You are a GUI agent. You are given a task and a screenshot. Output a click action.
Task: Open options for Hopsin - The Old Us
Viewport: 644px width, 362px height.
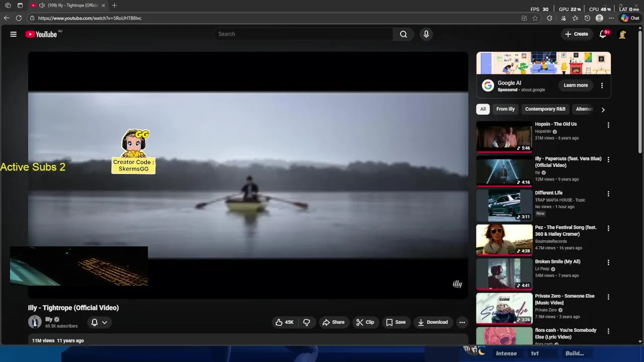(x=608, y=125)
